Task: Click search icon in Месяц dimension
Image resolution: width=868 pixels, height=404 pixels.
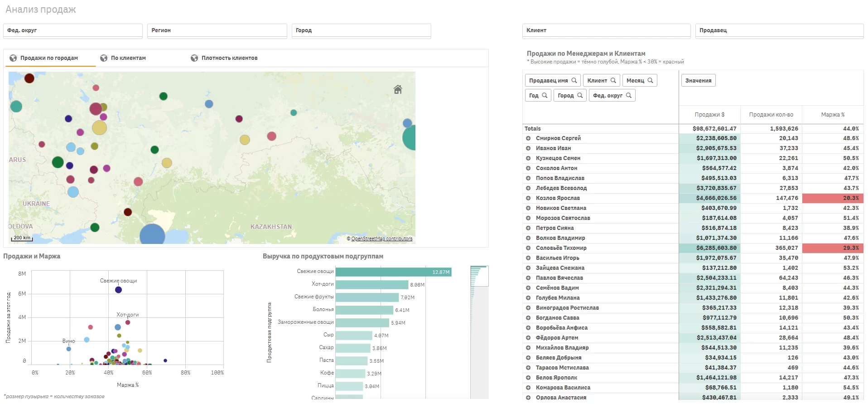Action: click(x=651, y=80)
